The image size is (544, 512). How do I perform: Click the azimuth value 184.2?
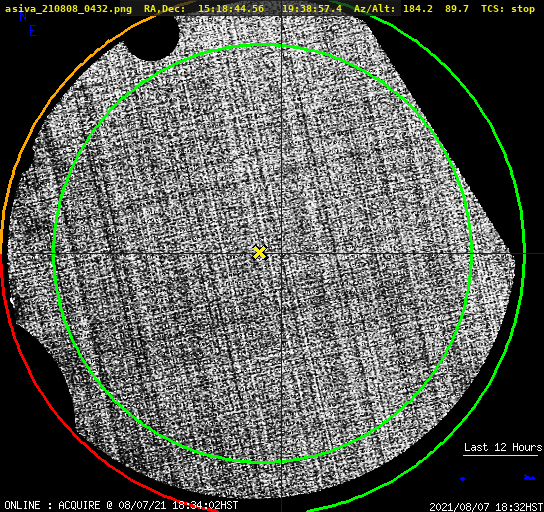tap(418, 9)
